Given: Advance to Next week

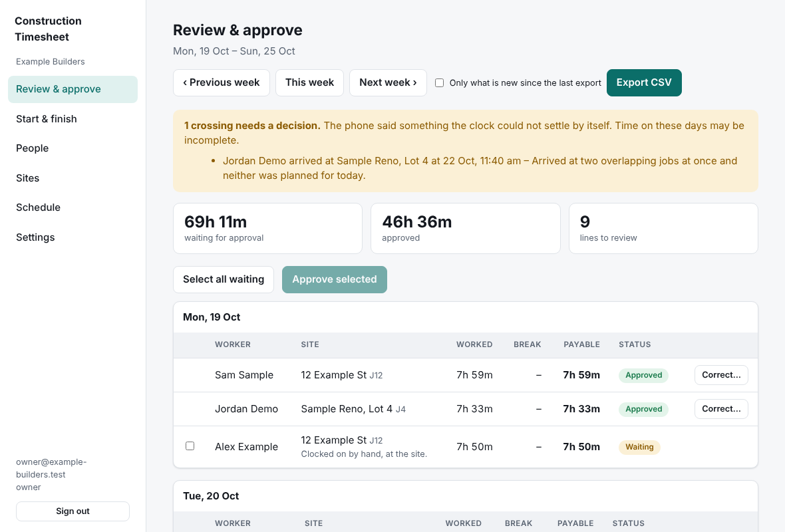Looking at the screenshot, I should pyautogui.click(x=388, y=82).
